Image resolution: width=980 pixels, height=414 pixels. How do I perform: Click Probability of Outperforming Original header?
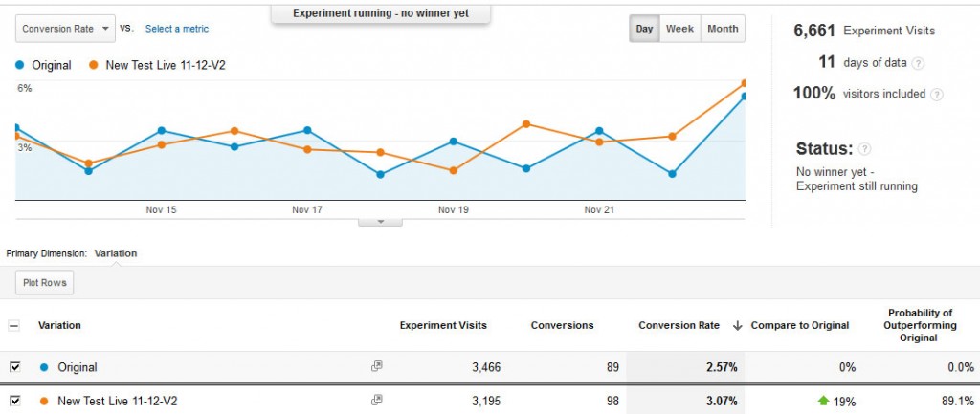tap(920, 325)
